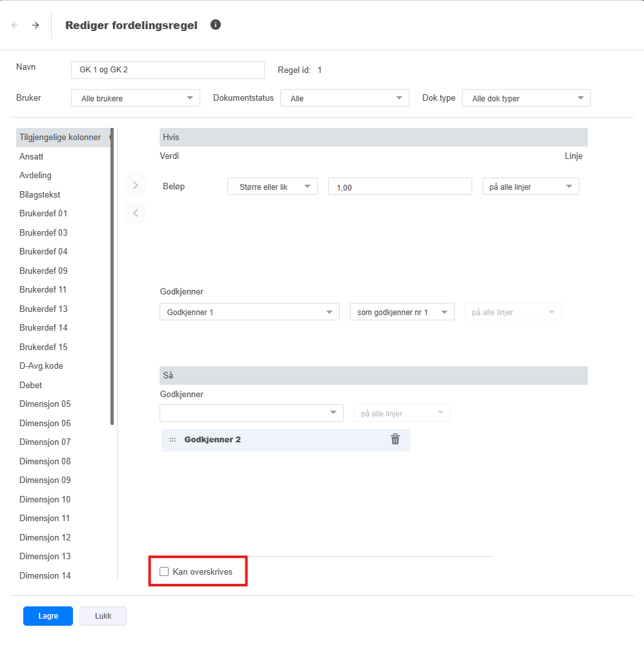Click the Lagre button

coord(48,616)
